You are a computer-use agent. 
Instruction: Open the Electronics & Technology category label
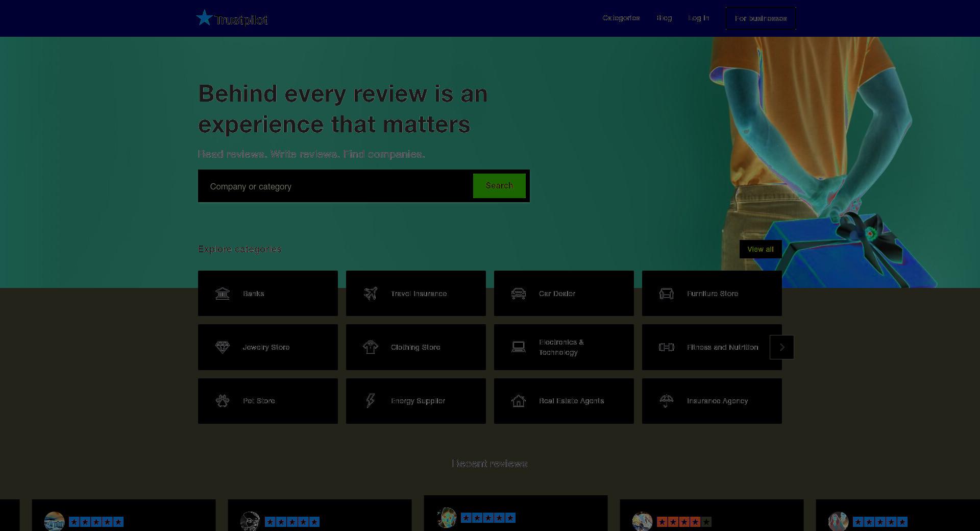pos(561,347)
